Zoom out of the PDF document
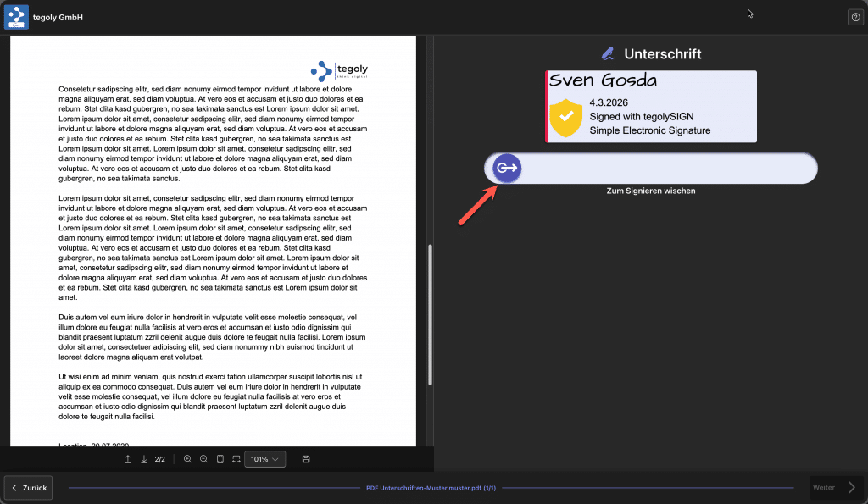868x504 pixels. (x=204, y=459)
